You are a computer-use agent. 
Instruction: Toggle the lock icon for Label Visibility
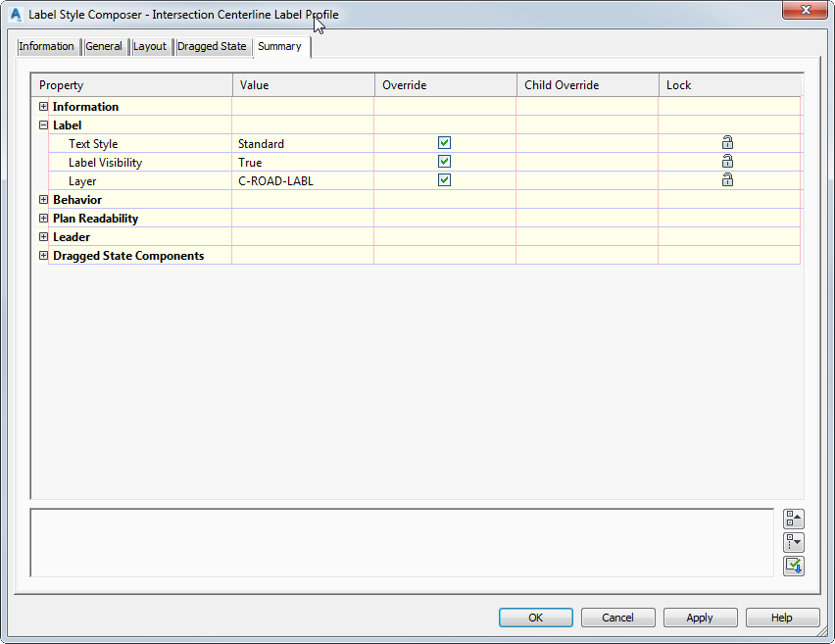(x=727, y=162)
